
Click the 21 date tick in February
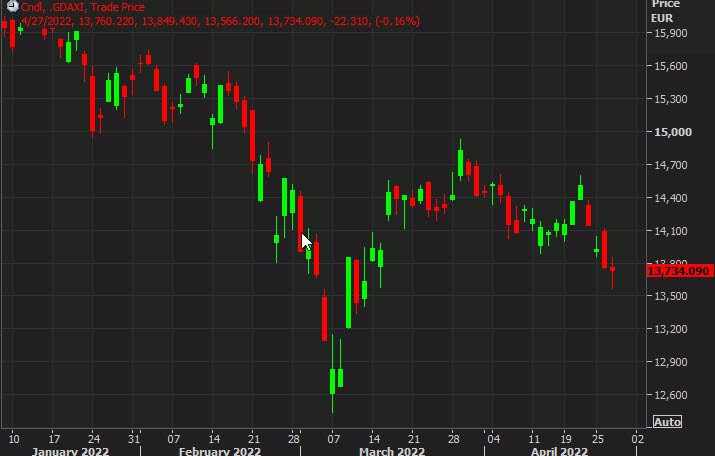pos(254,439)
